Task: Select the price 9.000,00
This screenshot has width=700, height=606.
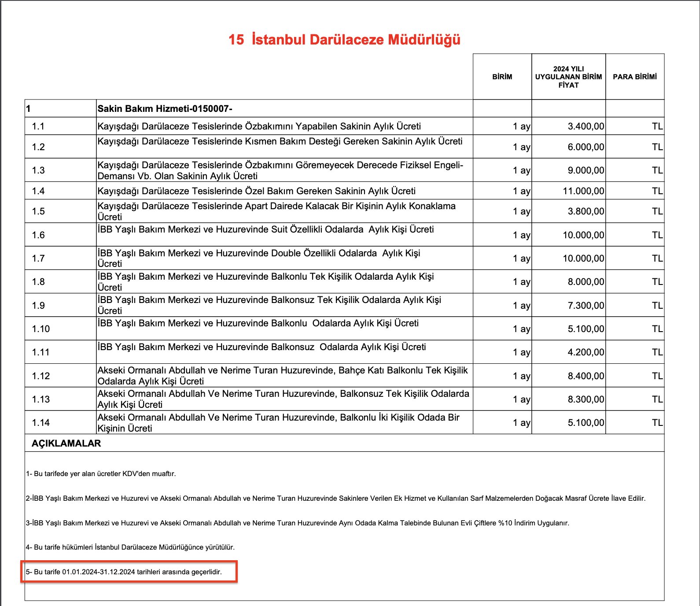Action: [586, 170]
